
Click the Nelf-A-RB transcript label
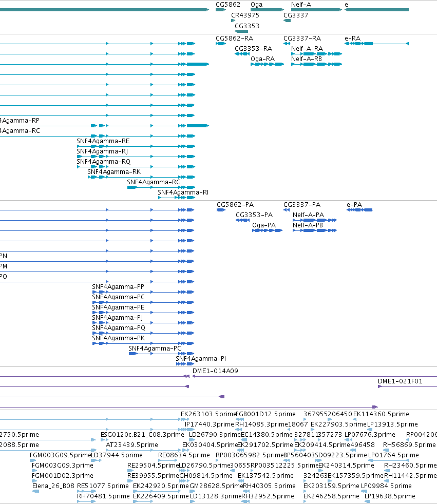(x=307, y=59)
